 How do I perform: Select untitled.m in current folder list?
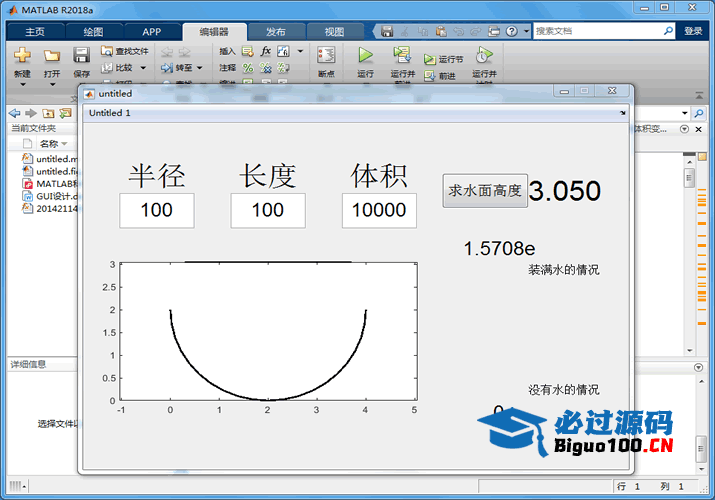pos(49,159)
